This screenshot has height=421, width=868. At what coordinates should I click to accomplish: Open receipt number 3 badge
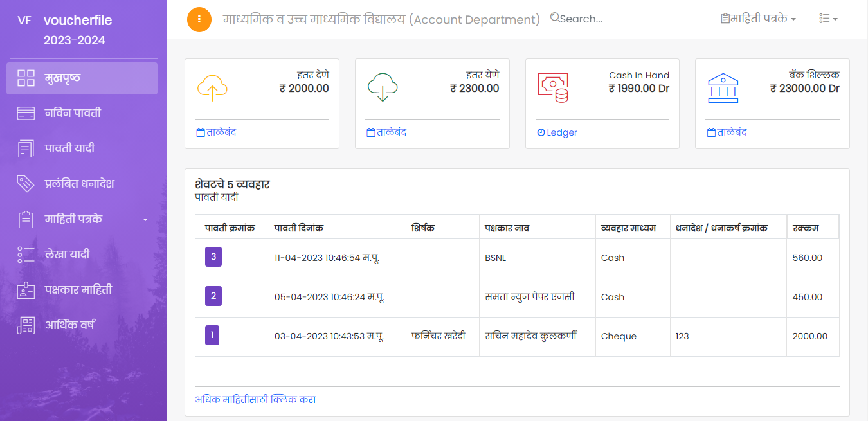point(213,257)
